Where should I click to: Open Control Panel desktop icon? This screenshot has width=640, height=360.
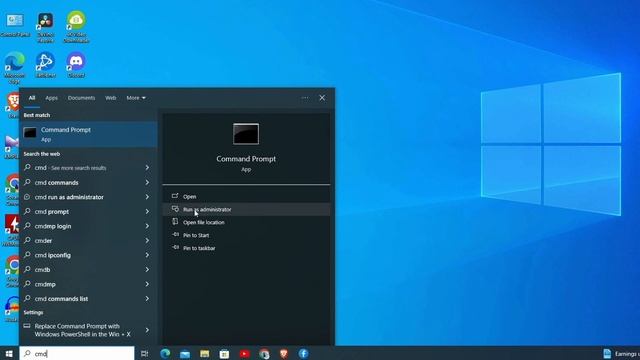click(15, 24)
